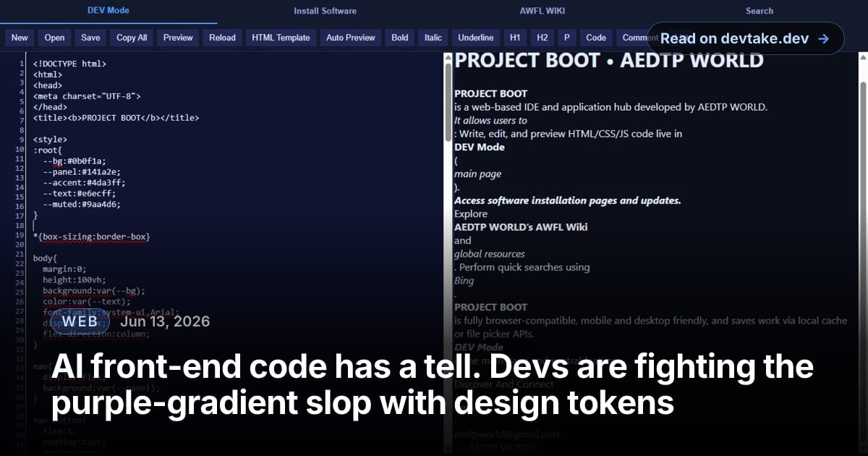
Task: Click the PROJECT BOOT • AEDTP WORLD preview heading
Action: pos(609,60)
